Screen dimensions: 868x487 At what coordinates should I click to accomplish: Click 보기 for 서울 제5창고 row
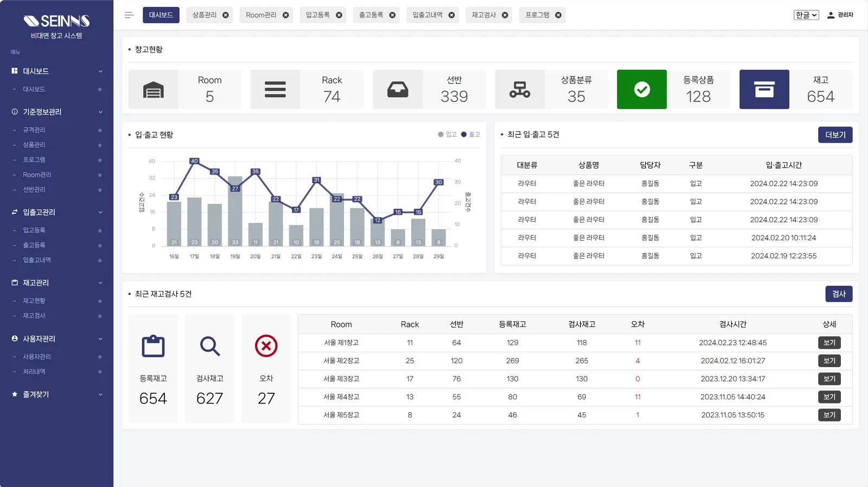click(829, 415)
